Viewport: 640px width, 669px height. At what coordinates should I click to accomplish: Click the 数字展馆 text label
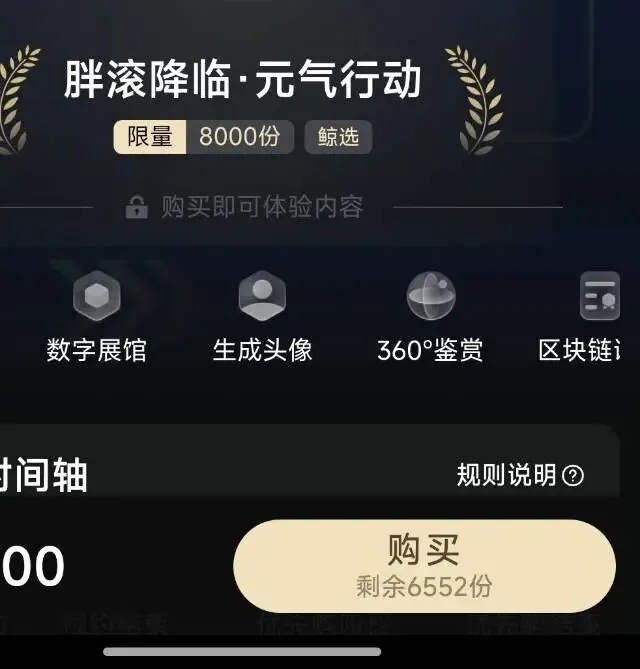[97, 350]
